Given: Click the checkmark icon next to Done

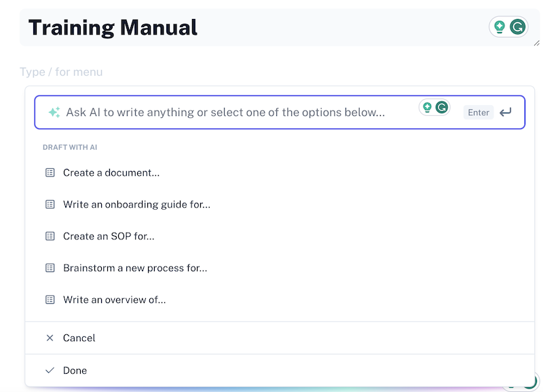Looking at the screenshot, I should pyautogui.click(x=50, y=370).
